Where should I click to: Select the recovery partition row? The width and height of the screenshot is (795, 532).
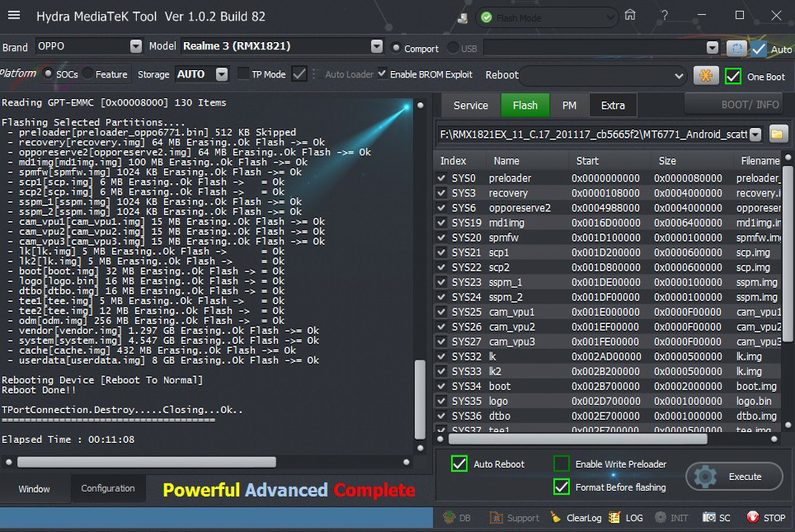tap(609, 193)
